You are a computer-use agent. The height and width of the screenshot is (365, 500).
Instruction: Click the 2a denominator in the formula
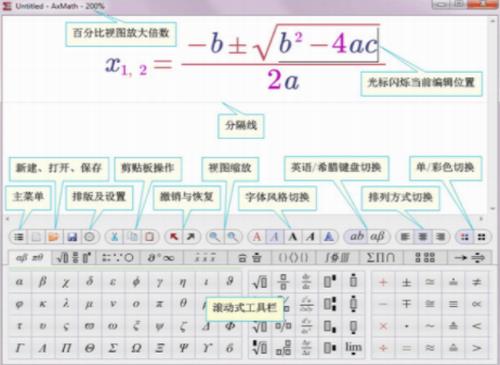[283, 80]
